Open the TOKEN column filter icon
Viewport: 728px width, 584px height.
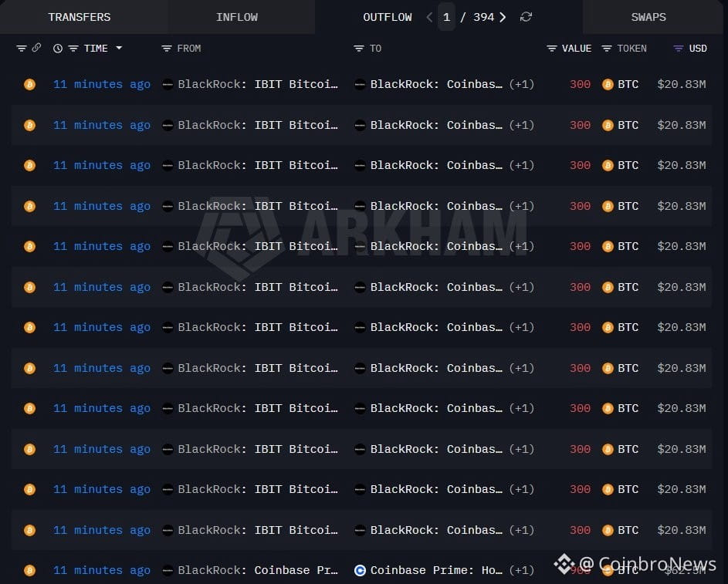pos(606,49)
